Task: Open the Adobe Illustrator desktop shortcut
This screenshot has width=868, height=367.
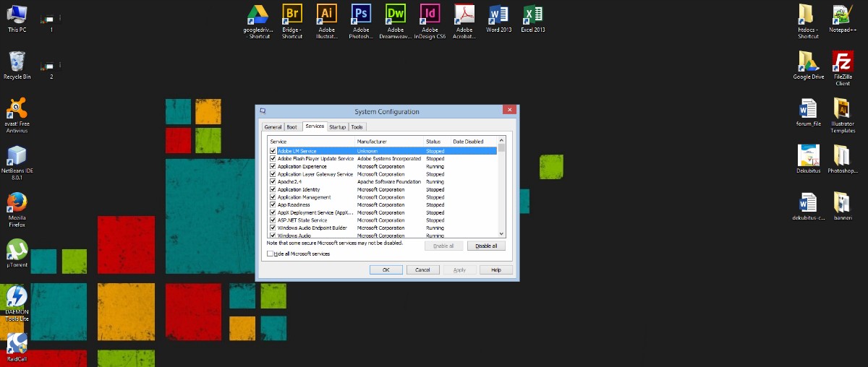Action: [326, 14]
